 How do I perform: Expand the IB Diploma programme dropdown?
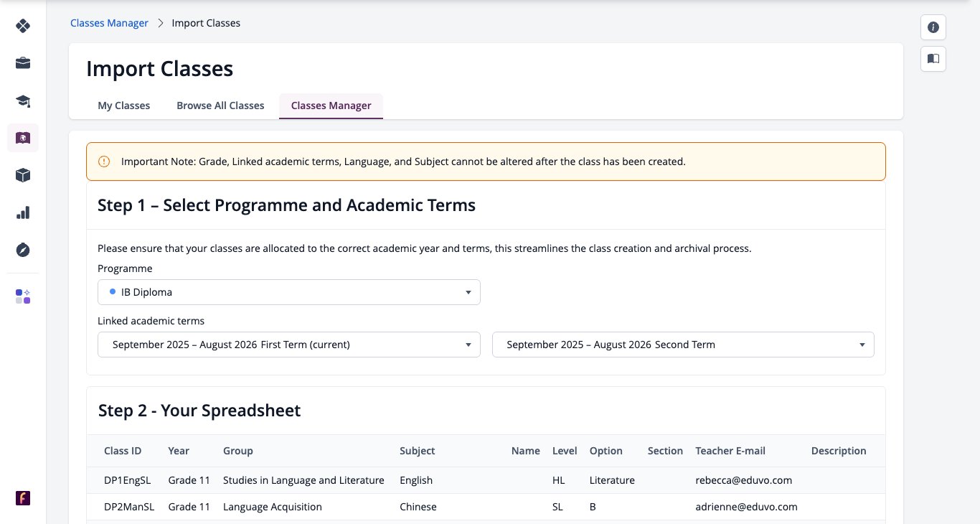pos(289,292)
